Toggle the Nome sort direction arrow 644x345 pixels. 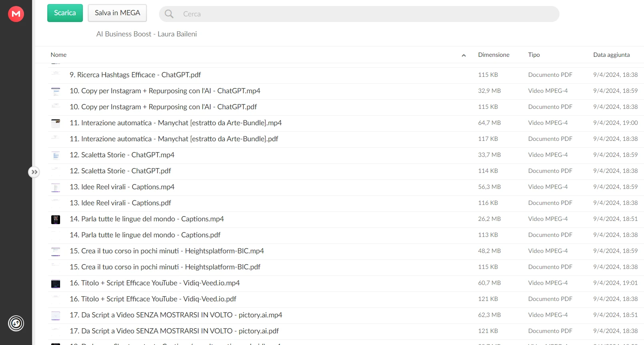tap(464, 55)
